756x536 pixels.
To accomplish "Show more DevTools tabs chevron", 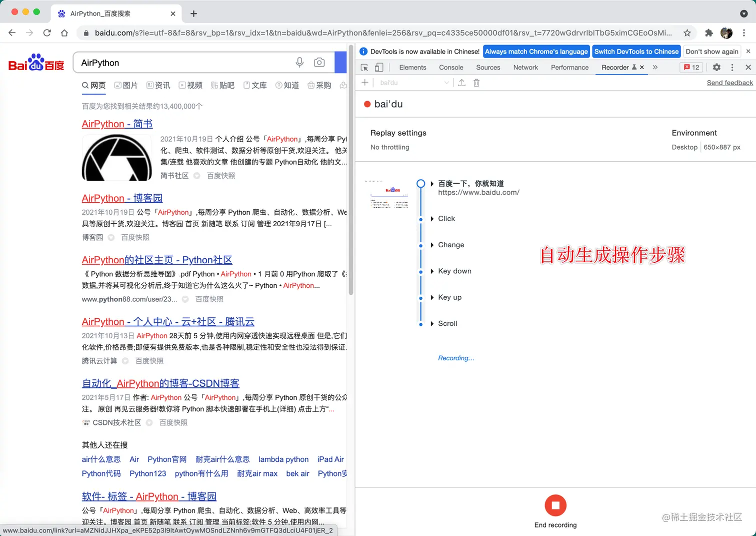I will [x=655, y=67].
